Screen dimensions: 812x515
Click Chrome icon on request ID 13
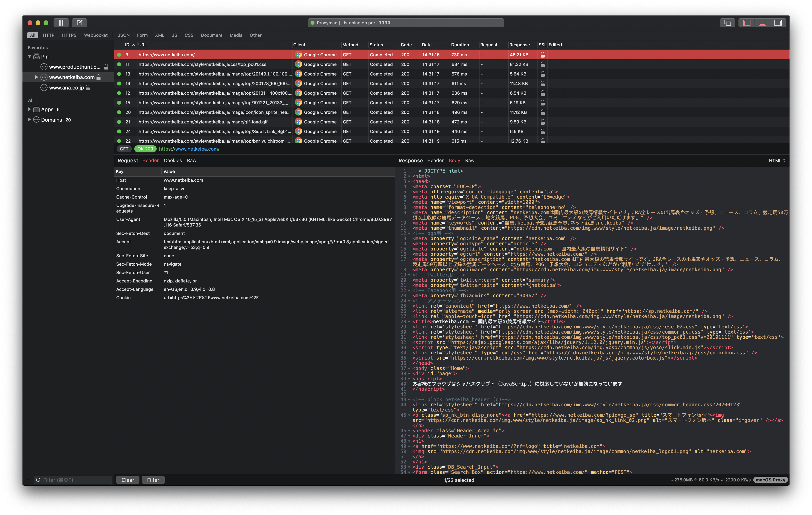(299, 74)
